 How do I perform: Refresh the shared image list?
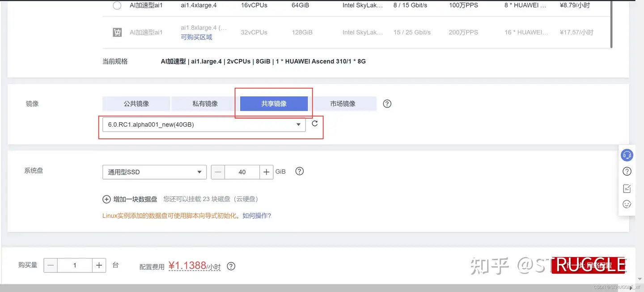tap(315, 124)
